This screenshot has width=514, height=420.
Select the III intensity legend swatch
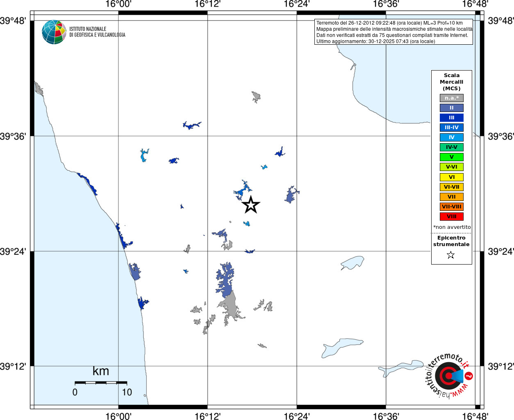coord(452,118)
